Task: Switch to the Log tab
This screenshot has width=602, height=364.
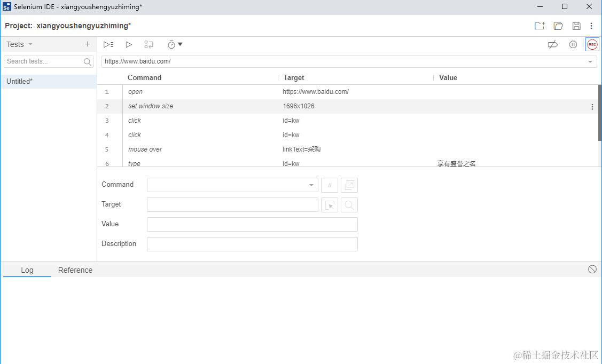Action: tap(27, 270)
